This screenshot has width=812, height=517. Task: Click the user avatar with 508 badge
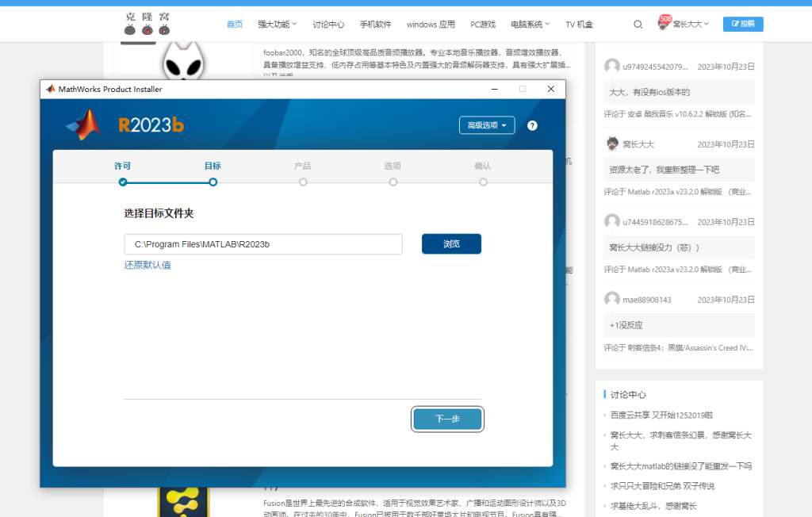[x=664, y=23]
